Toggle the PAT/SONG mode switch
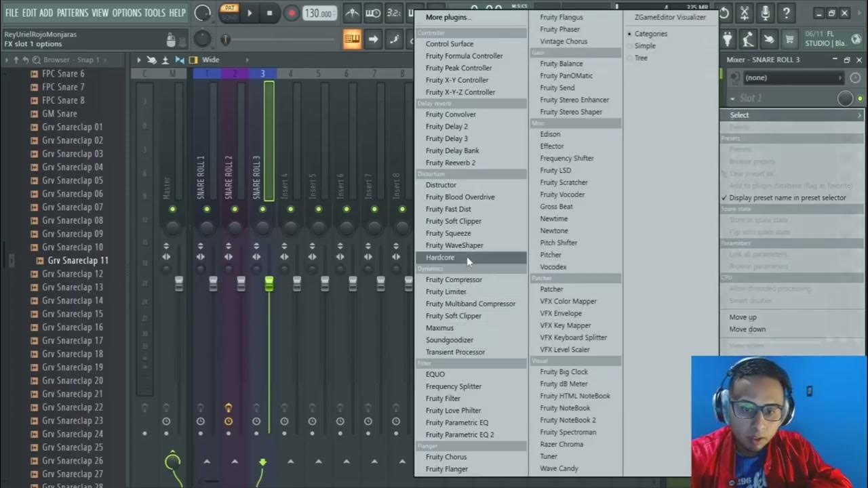Image resolution: width=868 pixels, height=488 pixels. point(229,13)
